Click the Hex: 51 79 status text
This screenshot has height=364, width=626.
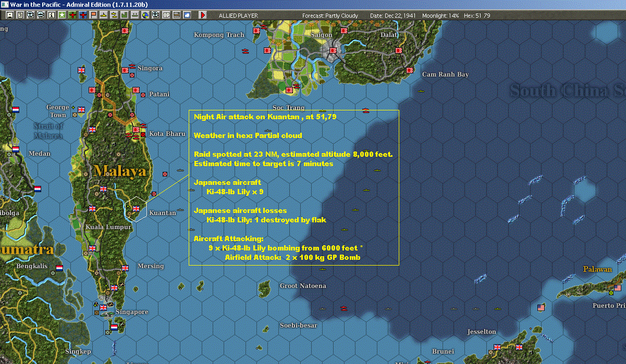(477, 16)
